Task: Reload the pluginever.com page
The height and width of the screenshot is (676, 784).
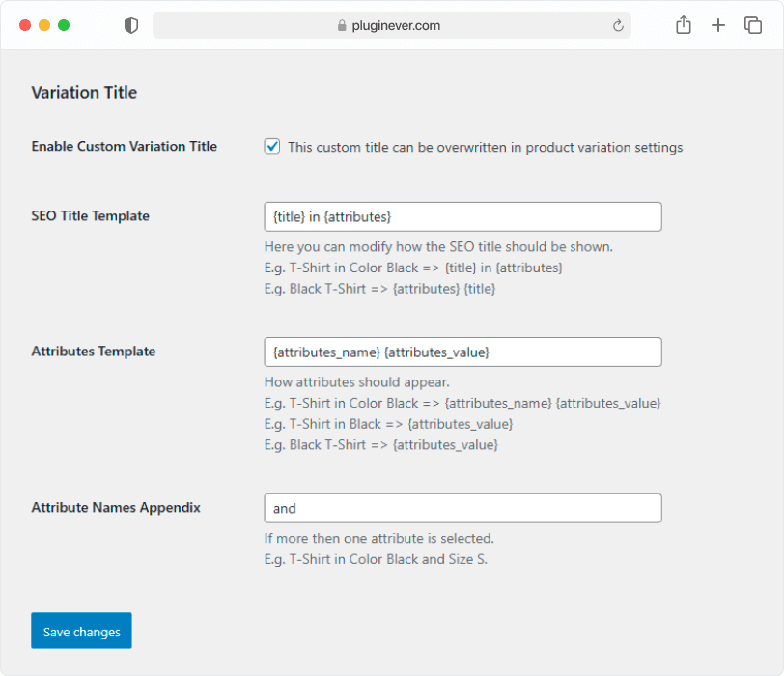Action: [618, 25]
